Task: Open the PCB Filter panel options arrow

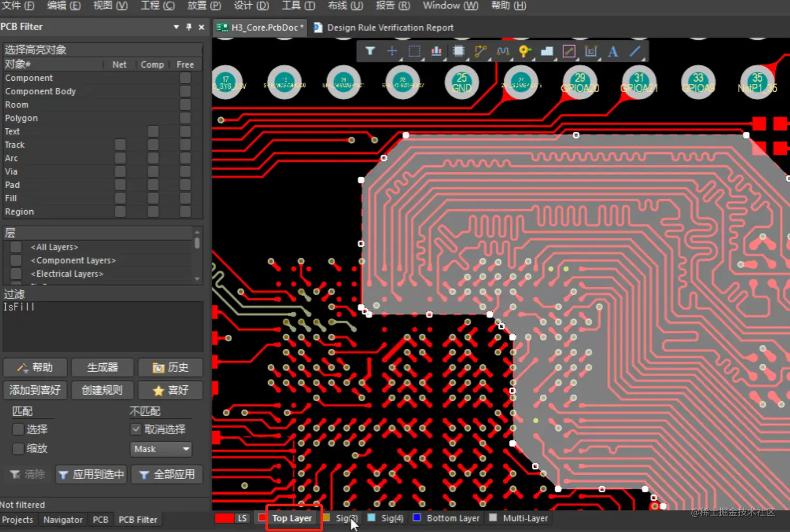Action: pos(176,27)
